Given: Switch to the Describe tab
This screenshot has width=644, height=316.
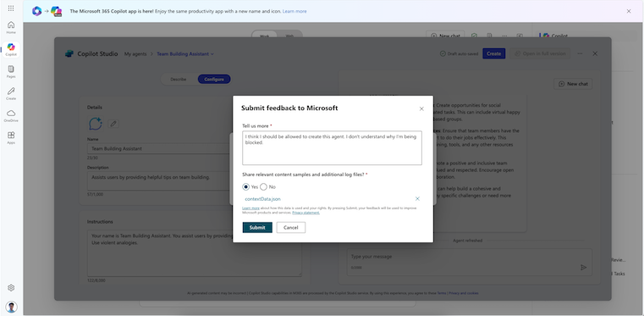Looking at the screenshot, I should click(x=179, y=80).
